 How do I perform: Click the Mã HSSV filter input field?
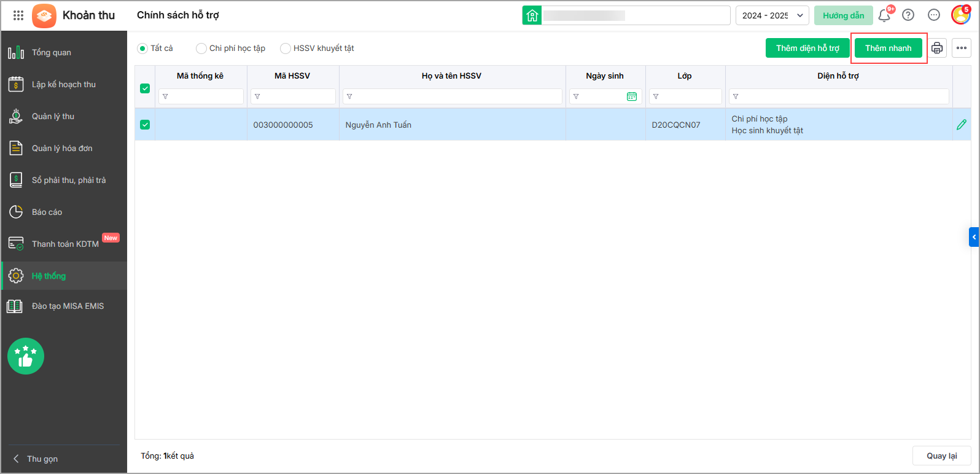(x=293, y=96)
